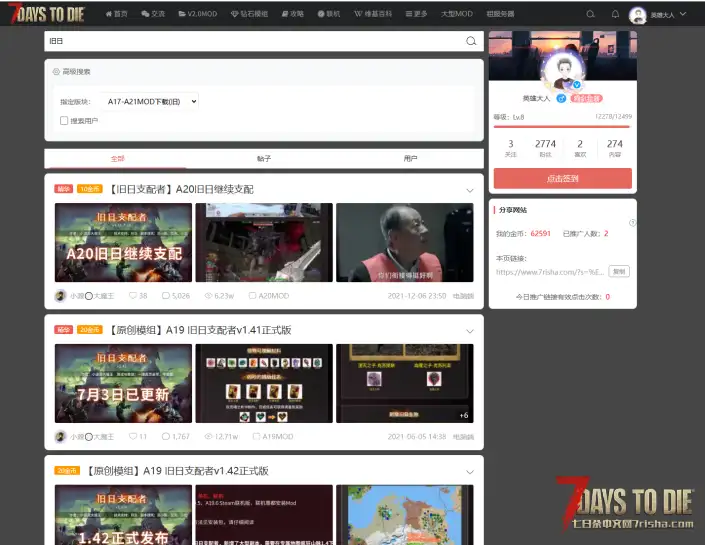
Task: Open the thumbnail marked +6
Action: click(x=405, y=383)
